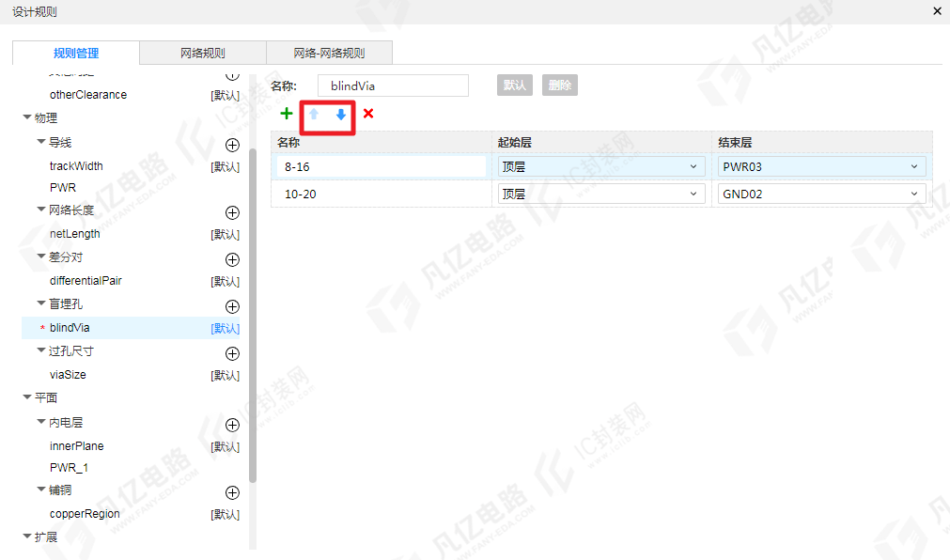This screenshot has width=950, height=560.
Task: Open the GND02 end layer dropdown
Action: point(821,194)
